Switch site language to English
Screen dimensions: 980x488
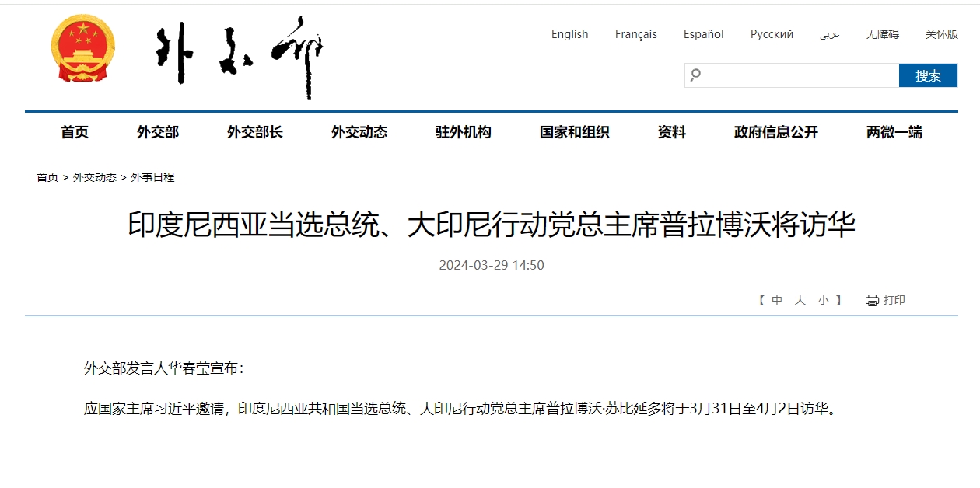pos(569,34)
